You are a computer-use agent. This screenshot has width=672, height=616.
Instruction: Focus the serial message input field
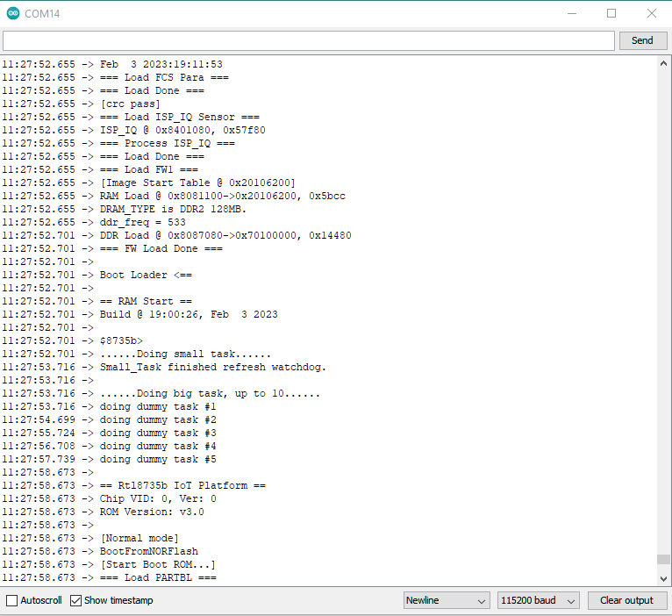pyautogui.click(x=308, y=40)
